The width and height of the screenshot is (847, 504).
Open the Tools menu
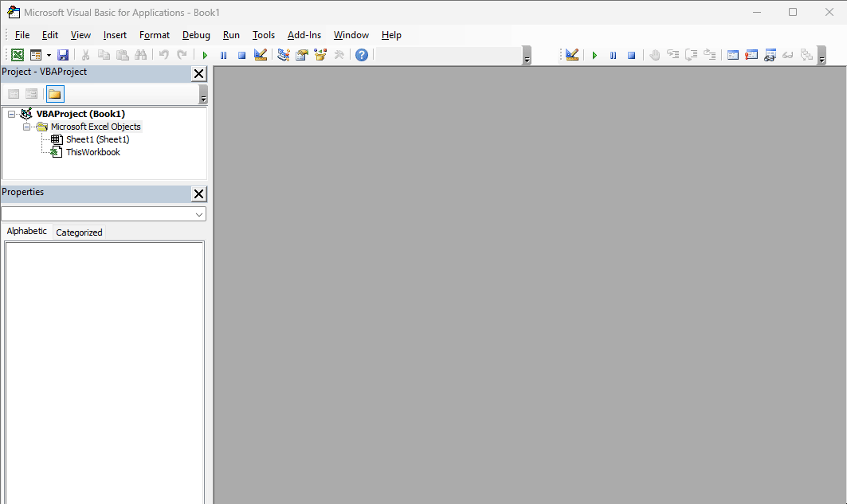pyautogui.click(x=264, y=35)
